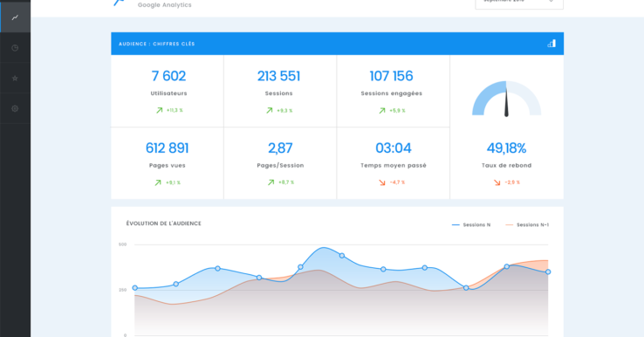
Task: Click the Évolution de l'audience chart title
Action: (x=163, y=224)
